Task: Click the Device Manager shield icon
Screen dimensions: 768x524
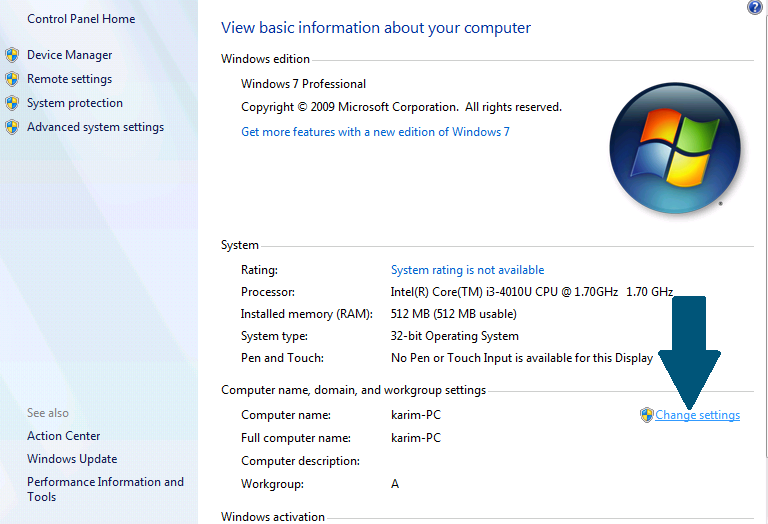Action: click(12, 55)
